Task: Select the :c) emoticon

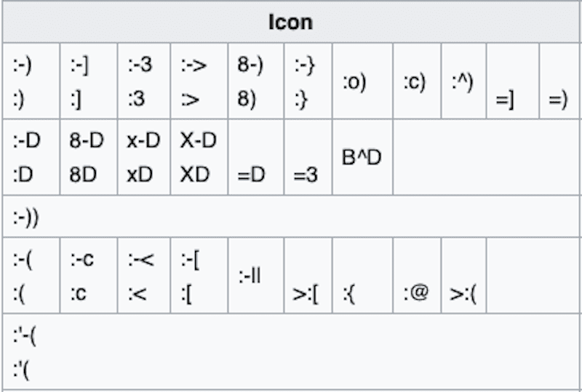Action: coord(417,82)
